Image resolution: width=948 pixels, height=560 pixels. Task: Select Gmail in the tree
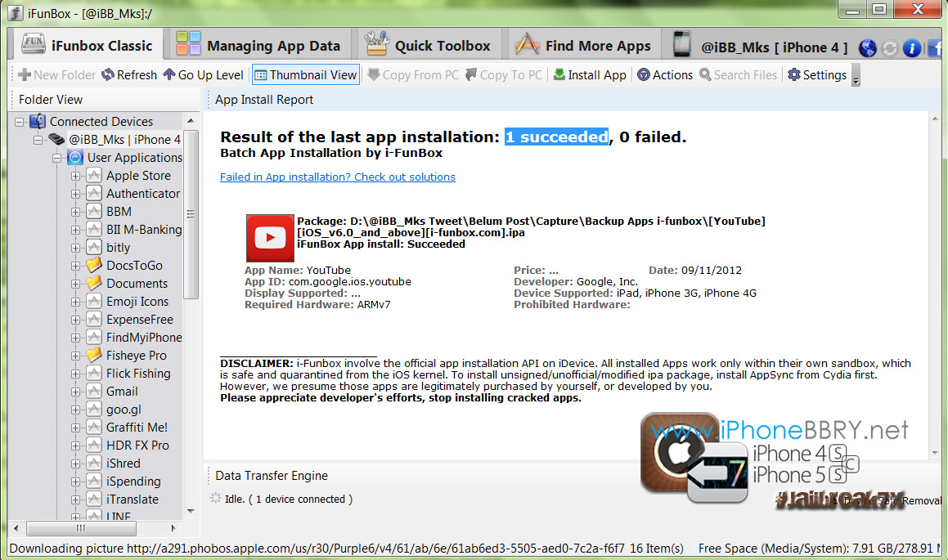coord(122,392)
